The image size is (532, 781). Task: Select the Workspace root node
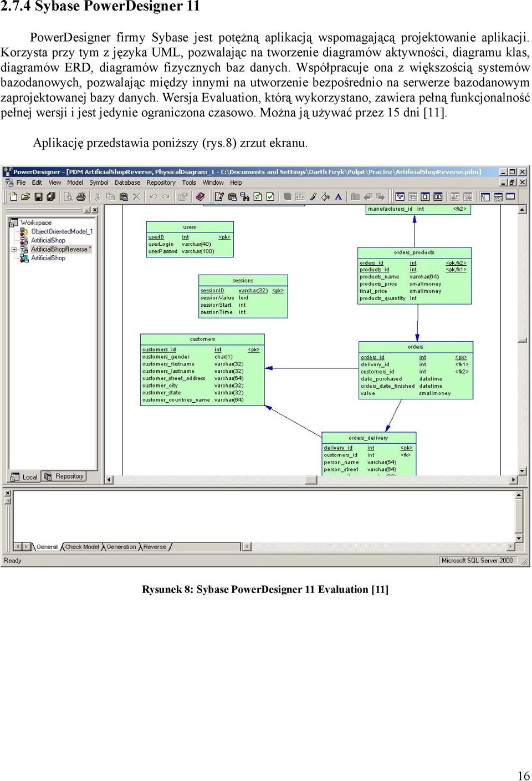point(36,222)
